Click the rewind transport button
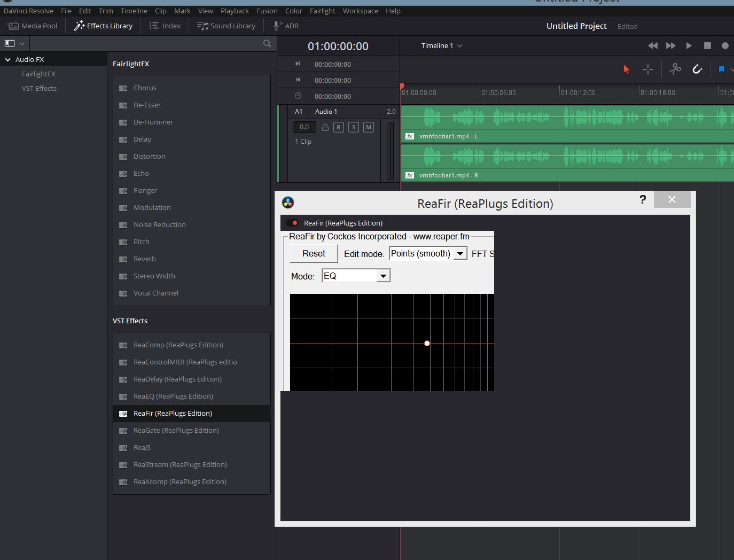 pyautogui.click(x=653, y=46)
